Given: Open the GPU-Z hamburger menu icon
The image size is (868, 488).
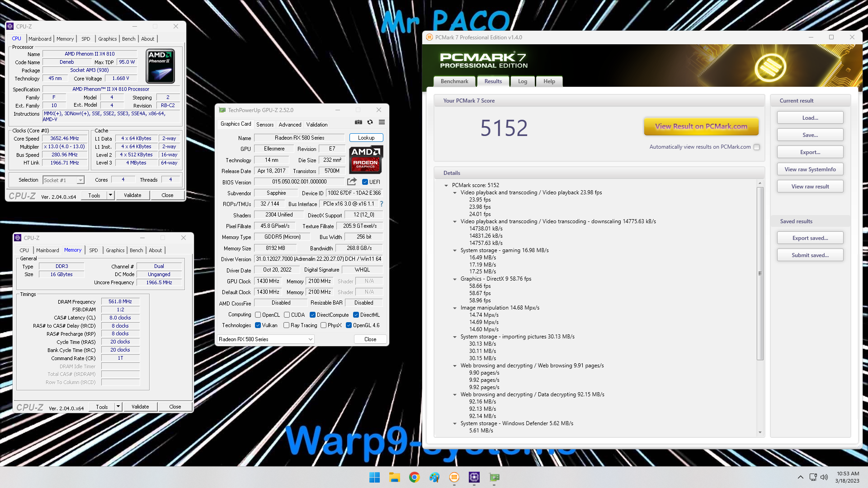Looking at the screenshot, I should pos(382,122).
